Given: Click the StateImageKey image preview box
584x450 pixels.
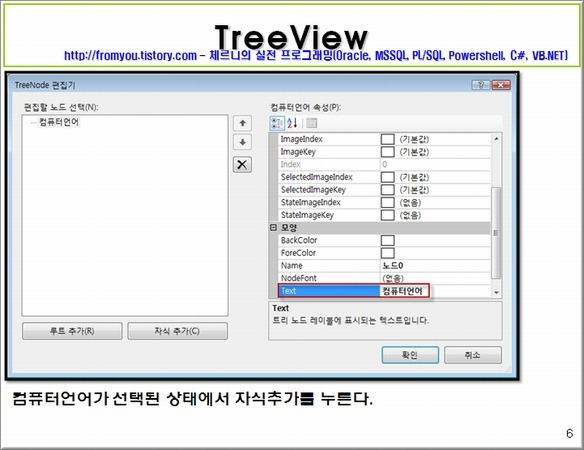Looking at the screenshot, I should tap(388, 215).
